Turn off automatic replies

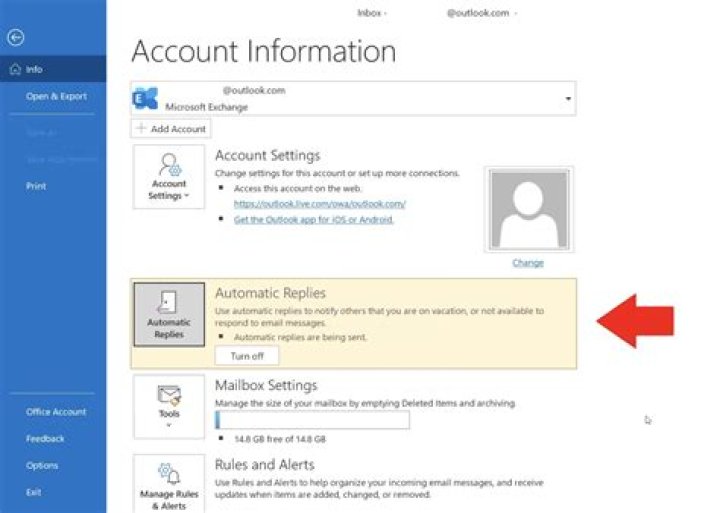(x=247, y=356)
